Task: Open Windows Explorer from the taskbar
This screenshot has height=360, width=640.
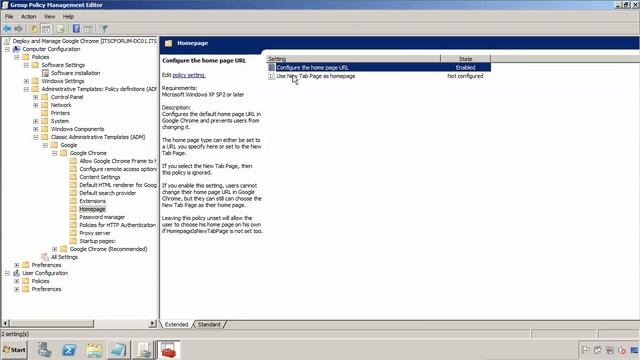Action: pos(94,350)
